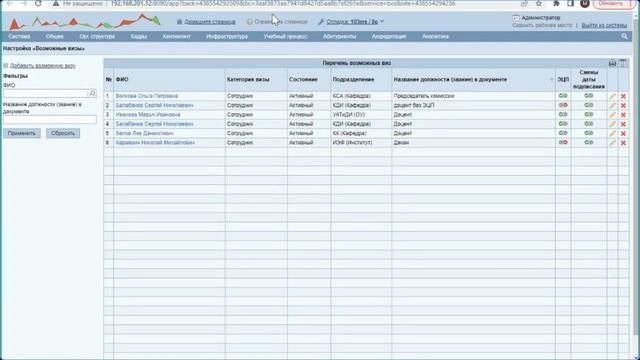640x360 pixels.
Task: Sort by the Подразделение column header
Action: click(353, 80)
